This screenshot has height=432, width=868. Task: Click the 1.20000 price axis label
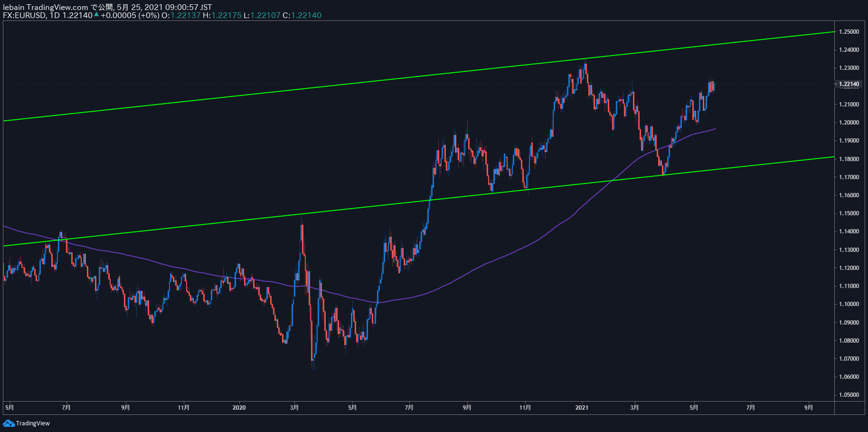[x=849, y=123]
